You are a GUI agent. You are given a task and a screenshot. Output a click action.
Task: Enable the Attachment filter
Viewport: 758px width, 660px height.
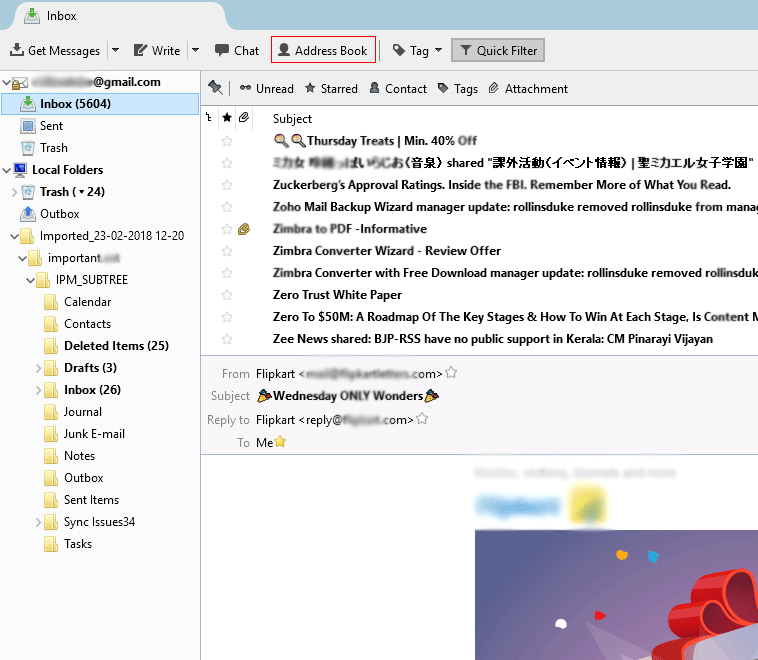tap(527, 89)
